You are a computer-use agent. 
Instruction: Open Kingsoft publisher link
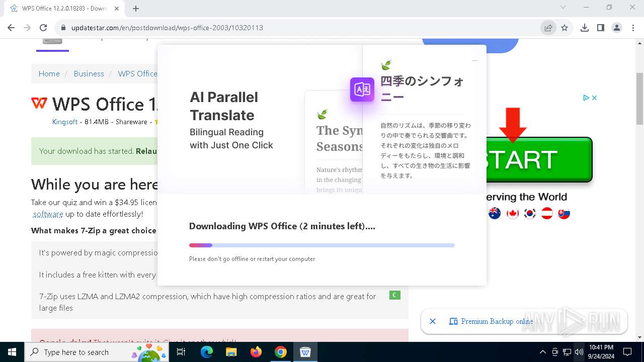65,122
